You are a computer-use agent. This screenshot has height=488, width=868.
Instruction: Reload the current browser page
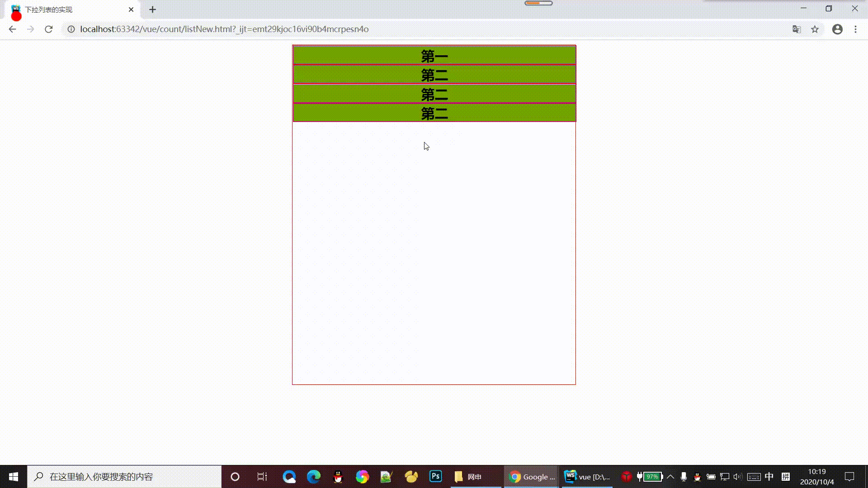(49, 29)
